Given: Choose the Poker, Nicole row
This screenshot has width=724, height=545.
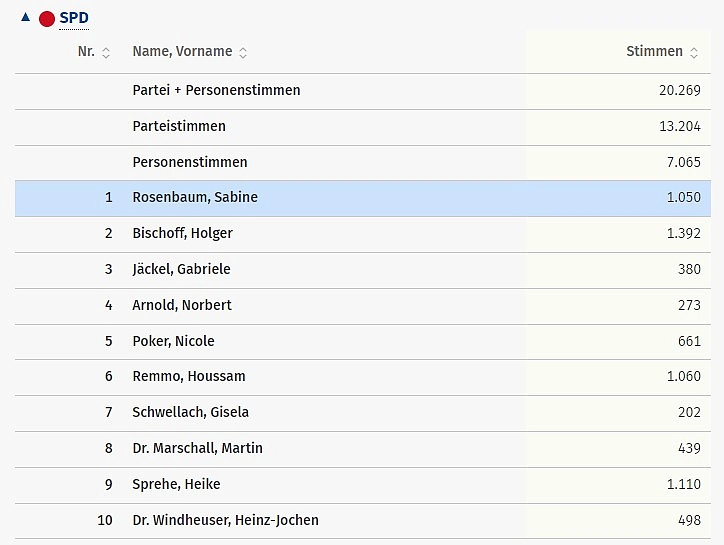Looking at the screenshot, I should 173,341.
